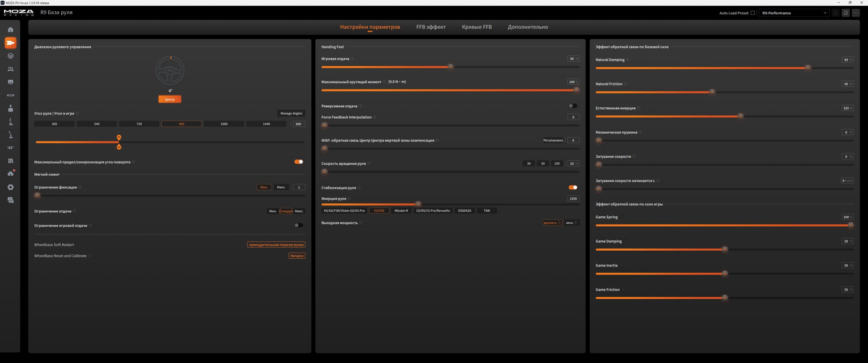The width and height of the screenshot is (868, 363).
Task: Open the stalks/switches icon in the sidebar
Action: (x=11, y=148)
